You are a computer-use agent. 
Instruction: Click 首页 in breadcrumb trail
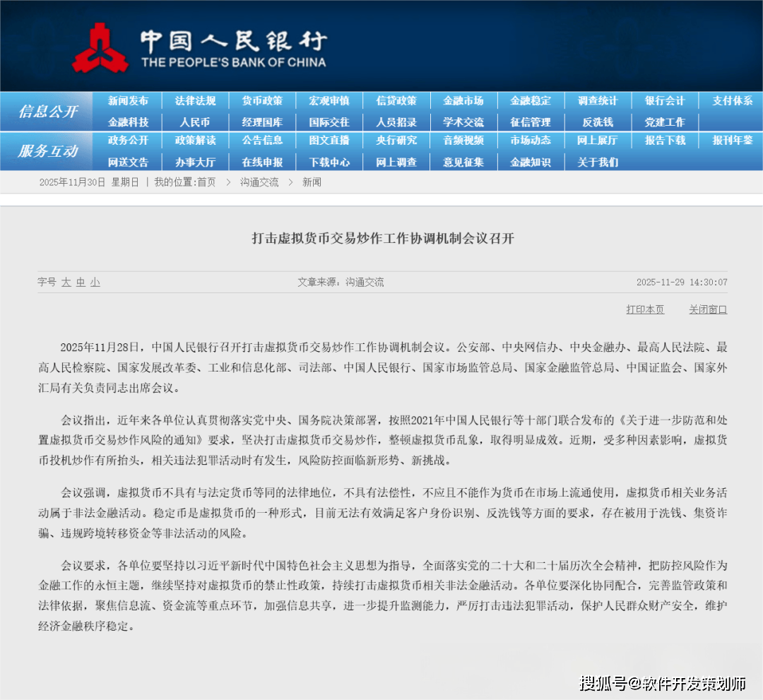(206, 182)
